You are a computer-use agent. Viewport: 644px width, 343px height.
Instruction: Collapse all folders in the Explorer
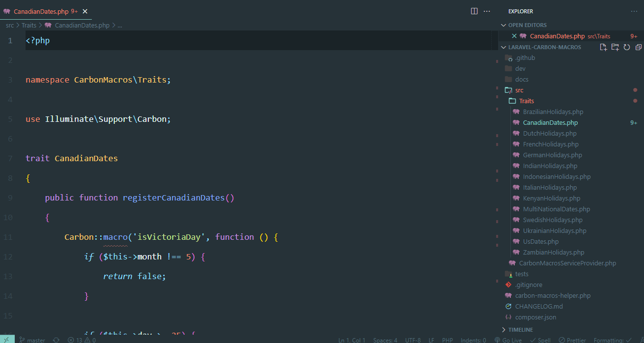coord(638,47)
